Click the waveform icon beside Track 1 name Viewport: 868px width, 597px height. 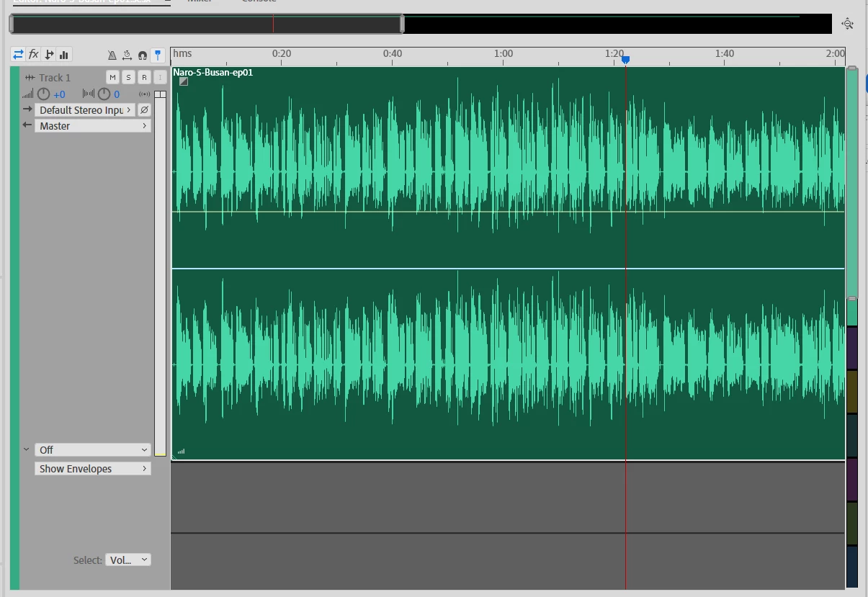(30, 78)
